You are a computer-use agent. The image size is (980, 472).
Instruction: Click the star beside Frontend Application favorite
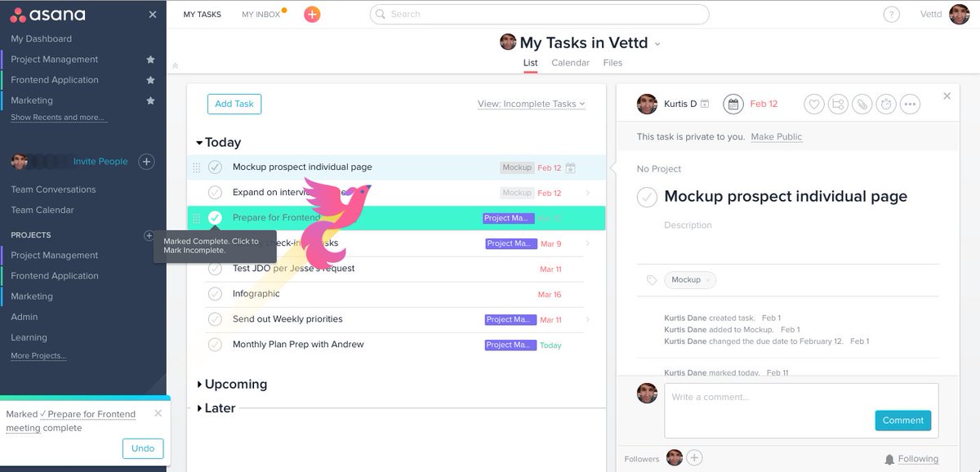pyautogui.click(x=150, y=80)
